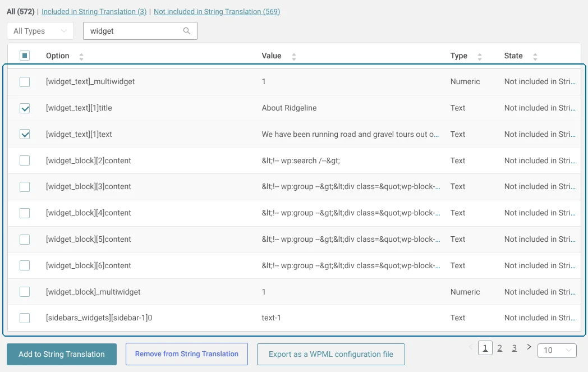The image size is (588, 372).
Task: Check the [widget_text]_multiwidget row checkbox
Action: (x=25, y=82)
